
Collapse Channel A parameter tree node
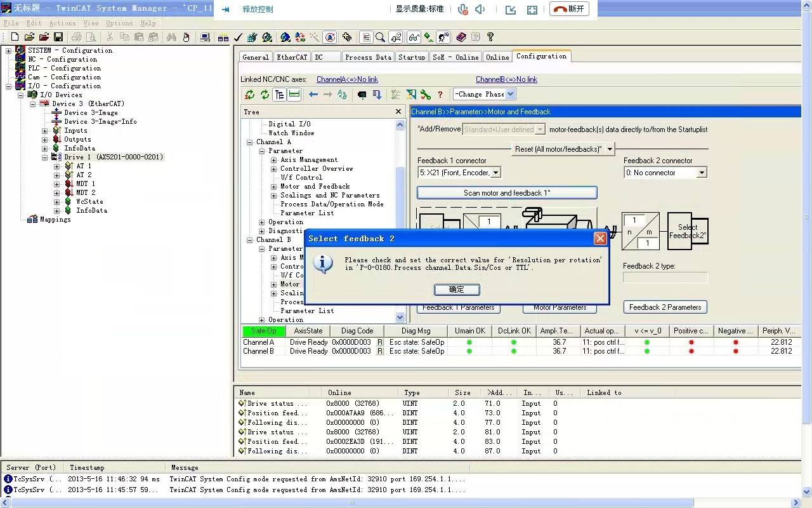coord(262,151)
